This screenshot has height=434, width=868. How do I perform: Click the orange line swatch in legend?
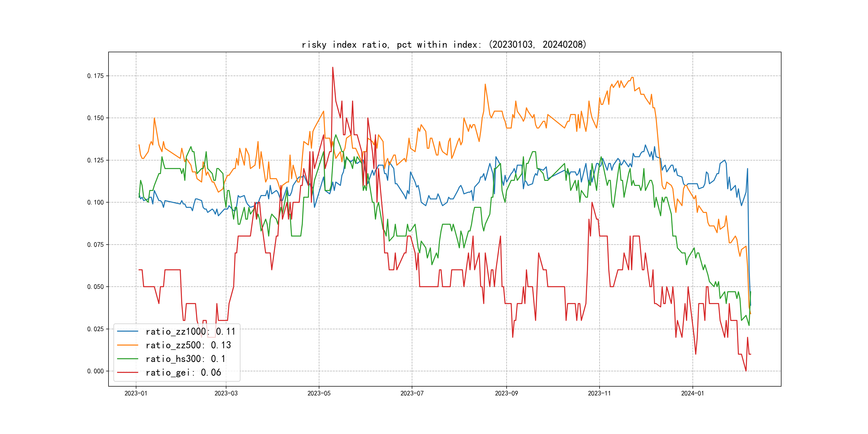tap(127, 345)
